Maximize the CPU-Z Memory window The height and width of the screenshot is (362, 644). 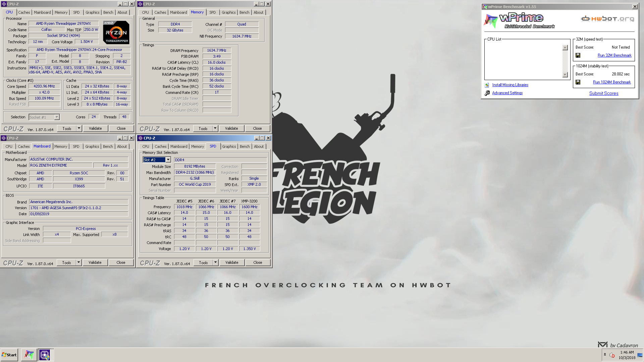point(262,4)
